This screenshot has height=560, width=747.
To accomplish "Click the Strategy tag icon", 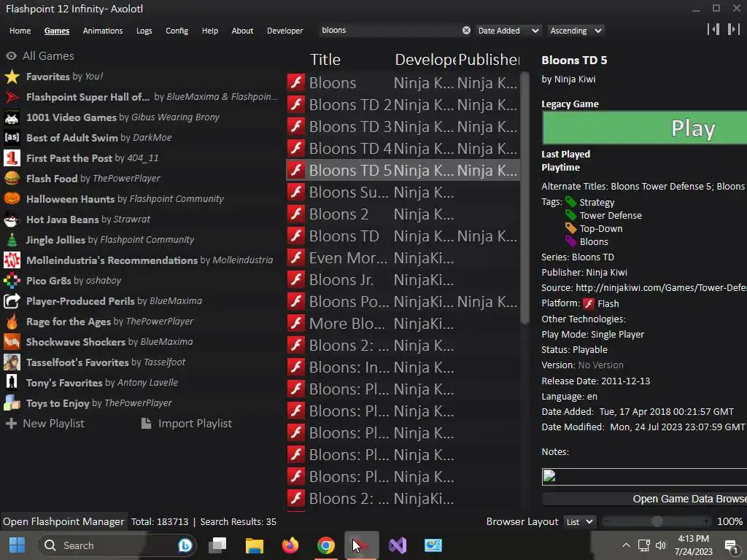I will [x=570, y=203].
